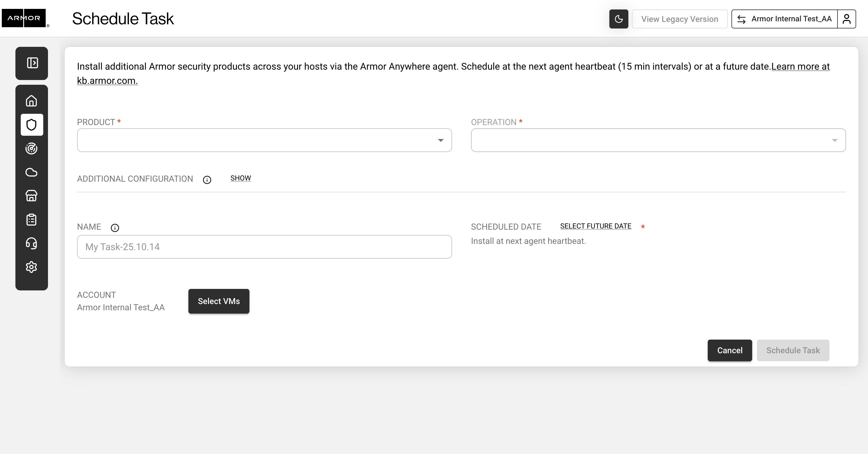This screenshot has width=868, height=454.
Task: Show additional configuration options
Action: point(240,178)
